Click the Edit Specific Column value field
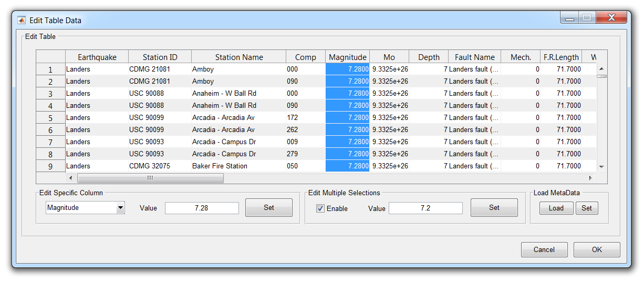This screenshot has height=281, width=644. [x=202, y=208]
